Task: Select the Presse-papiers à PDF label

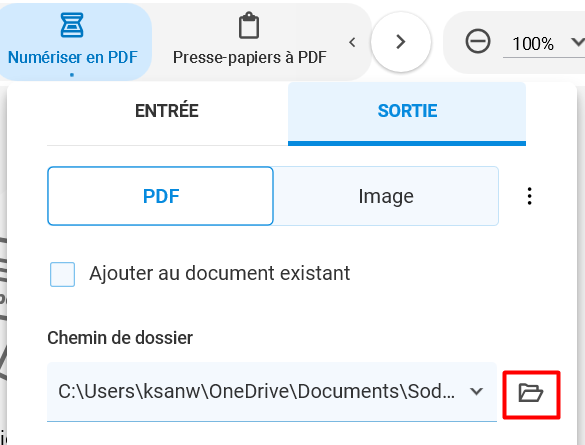Action: (249, 57)
